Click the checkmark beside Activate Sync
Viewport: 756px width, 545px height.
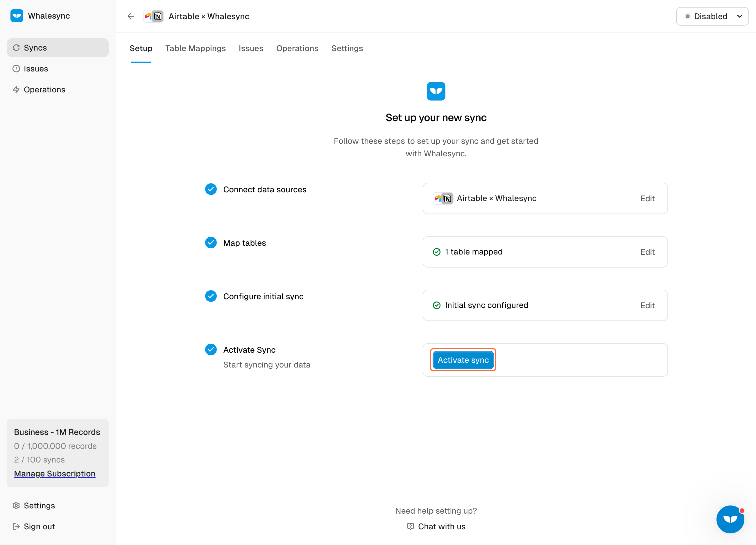click(x=211, y=350)
